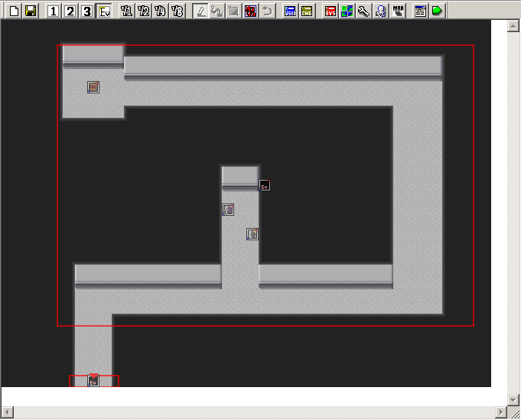
Task: Save the map with floppy disk icon
Action: click(x=31, y=11)
